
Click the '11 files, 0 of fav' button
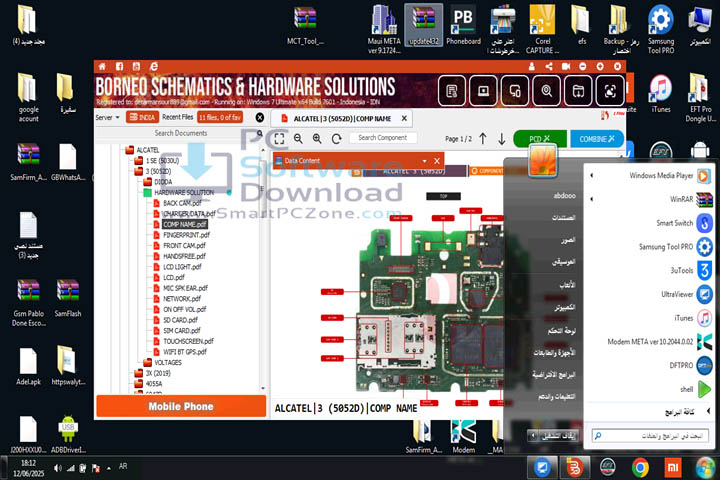coord(220,117)
